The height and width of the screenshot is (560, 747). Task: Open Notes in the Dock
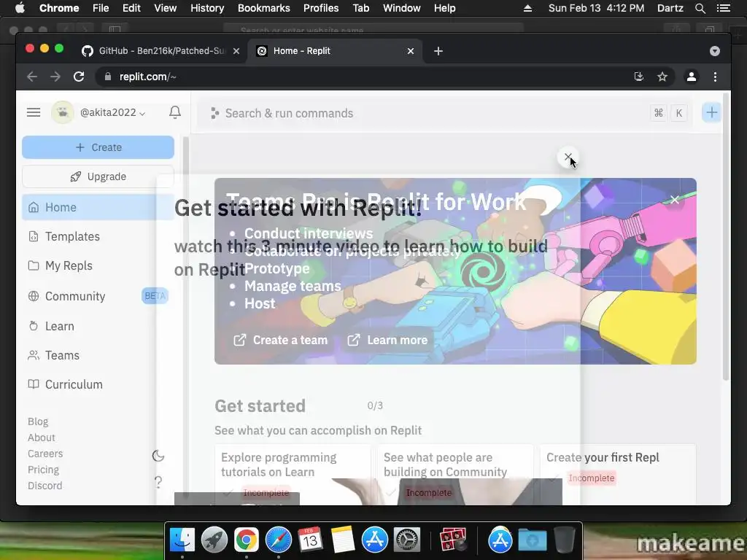click(342, 540)
